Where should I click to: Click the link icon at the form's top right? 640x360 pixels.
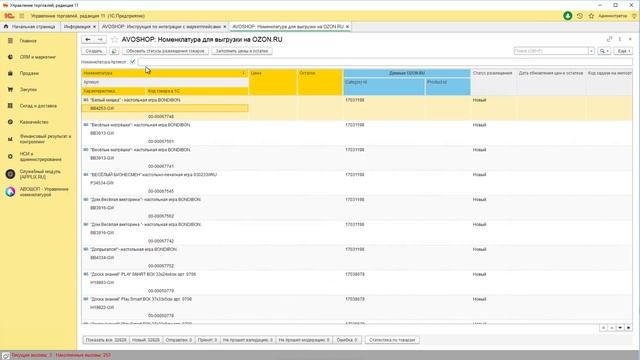click(x=609, y=39)
